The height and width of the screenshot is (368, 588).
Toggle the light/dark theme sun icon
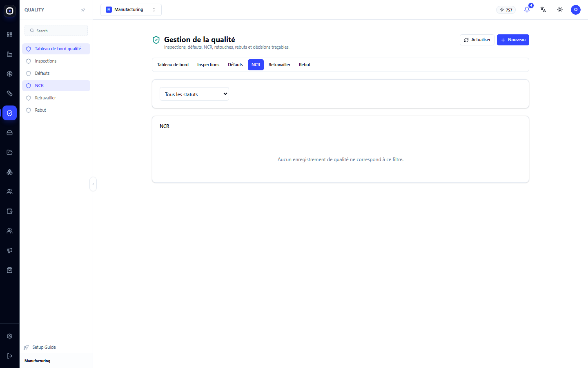[560, 9]
